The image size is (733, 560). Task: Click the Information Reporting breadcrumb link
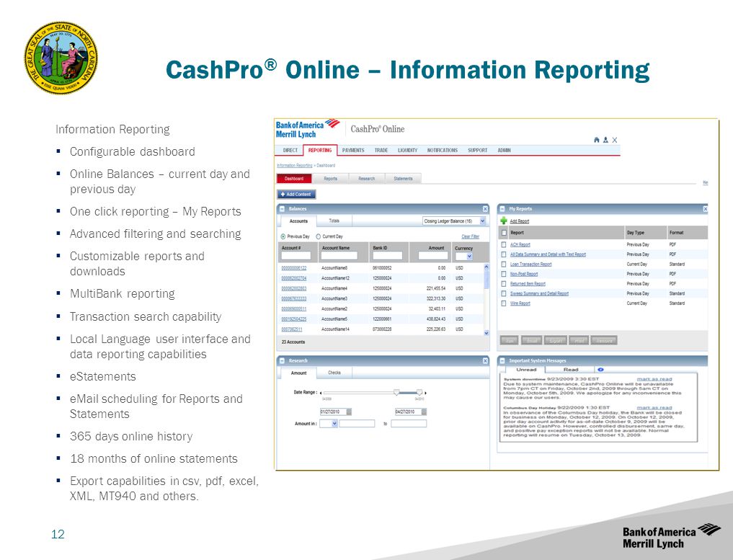[295, 166]
